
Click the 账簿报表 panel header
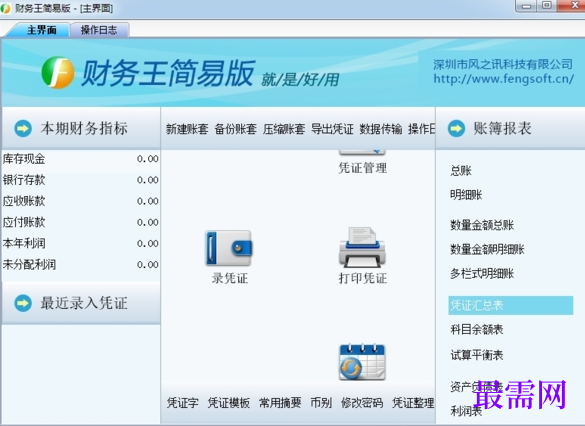pyautogui.click(x=510, y=129)
